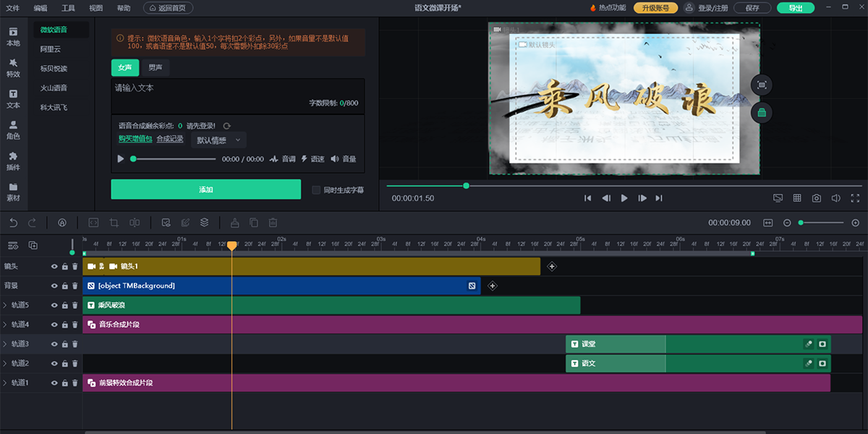Enter fullscreen preview mode
This screenshot has height=434, width=868.
(x=855, y=198)
